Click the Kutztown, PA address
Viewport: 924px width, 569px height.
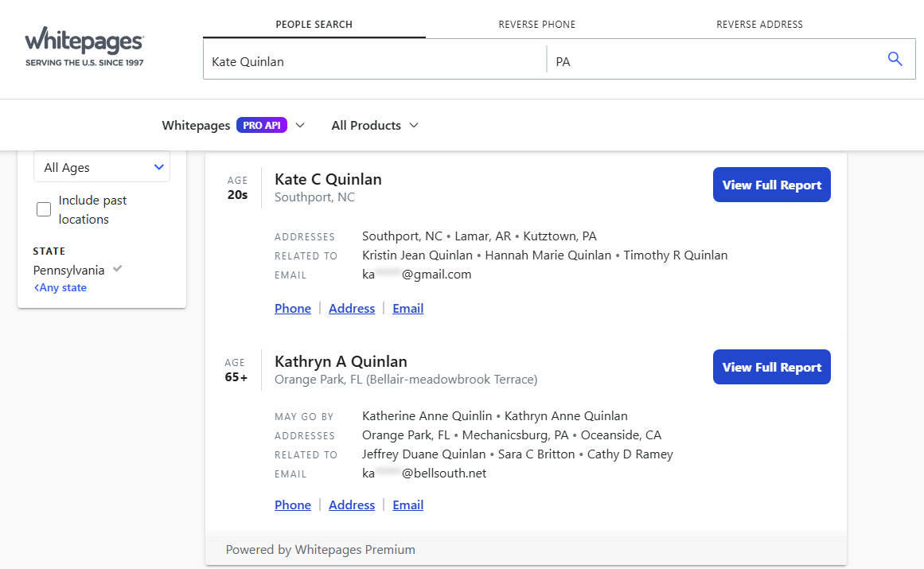click(559, 236)
